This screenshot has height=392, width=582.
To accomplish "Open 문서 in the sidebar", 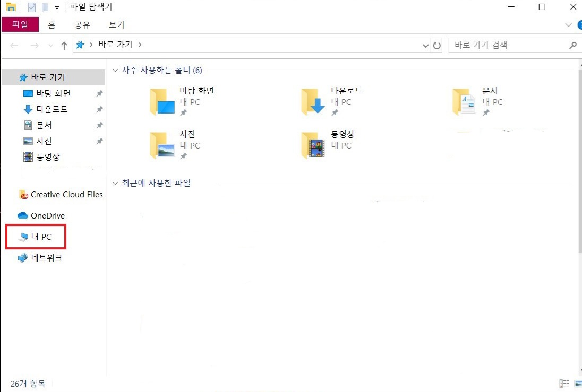I will (44, 125).
